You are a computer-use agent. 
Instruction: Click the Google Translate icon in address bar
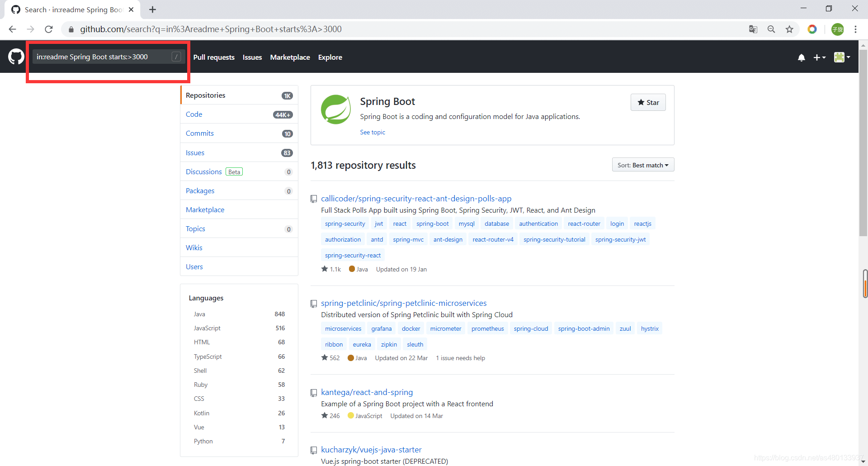[x=753, y=29]
